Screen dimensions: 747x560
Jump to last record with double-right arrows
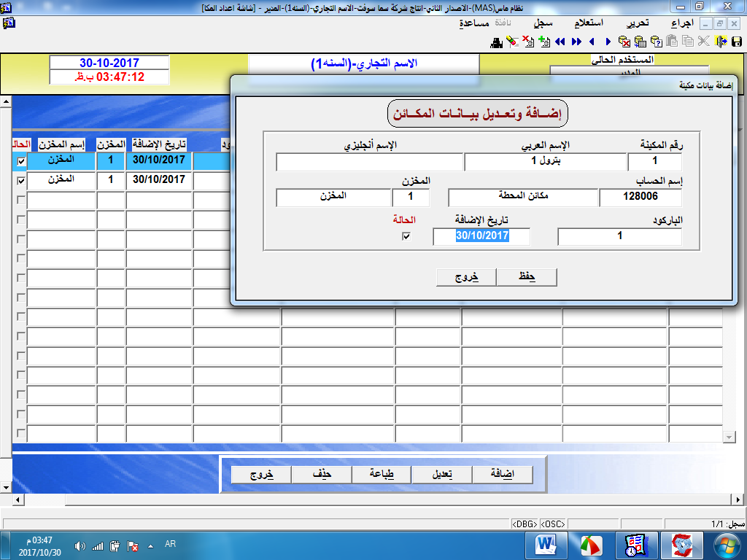(576, 42)
